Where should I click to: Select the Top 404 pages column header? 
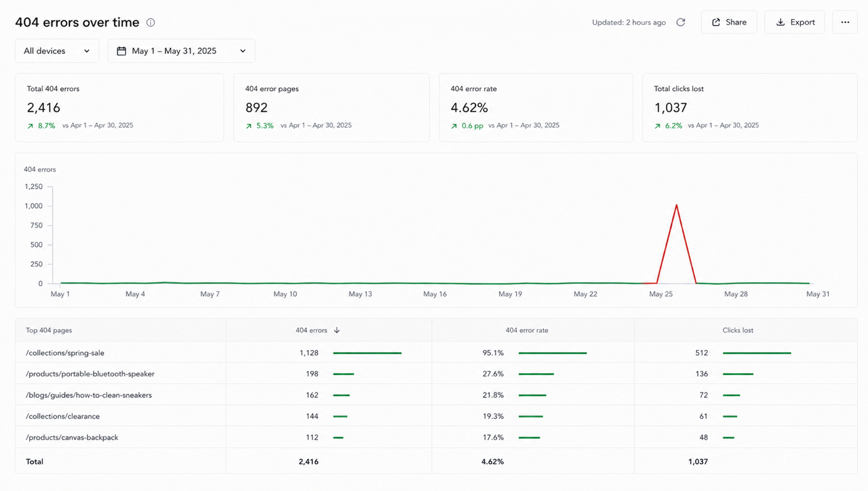pyautogui.click(x=49, y=330)
